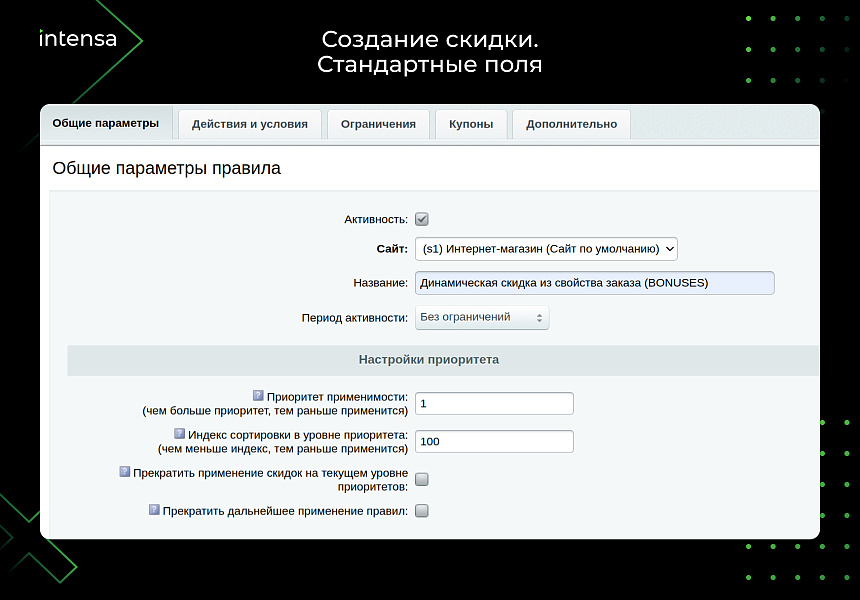The height and width of the screenshot is (600, 860).
Task: Select the Купоны tab
Action: (471, 123)
